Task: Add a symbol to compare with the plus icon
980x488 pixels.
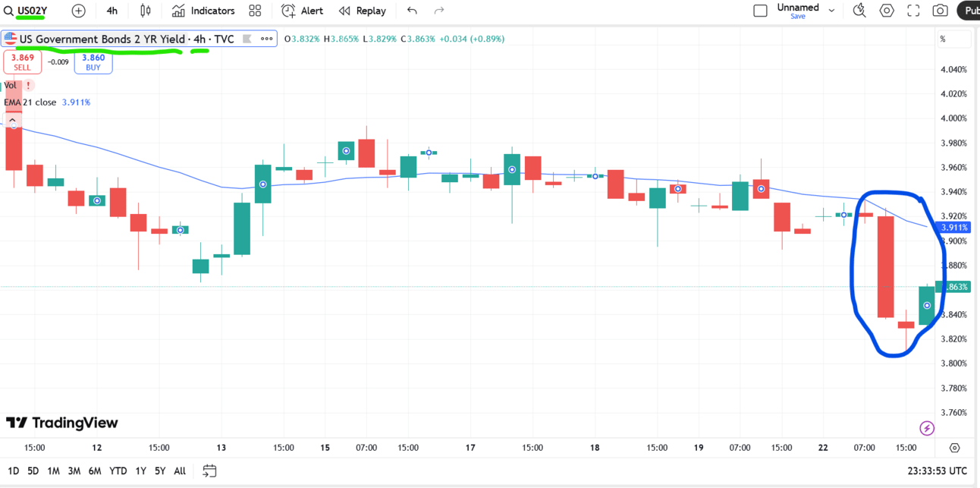Action: (79, 11)
